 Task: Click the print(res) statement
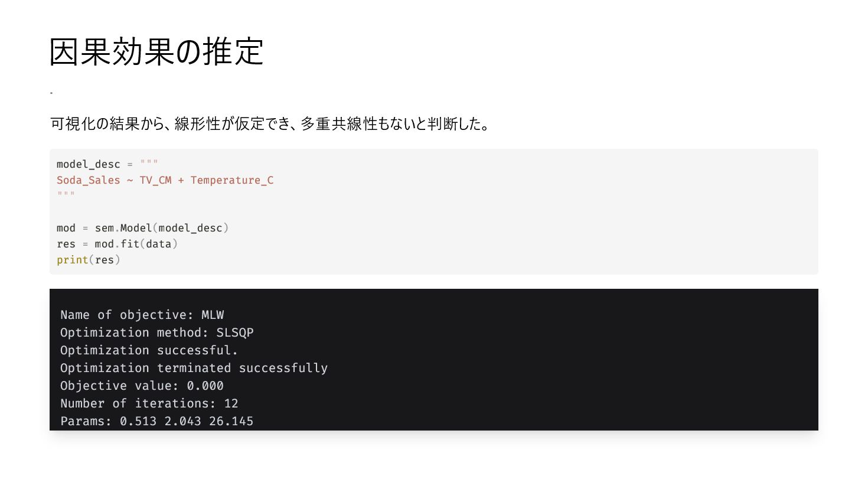coord(89,260)
